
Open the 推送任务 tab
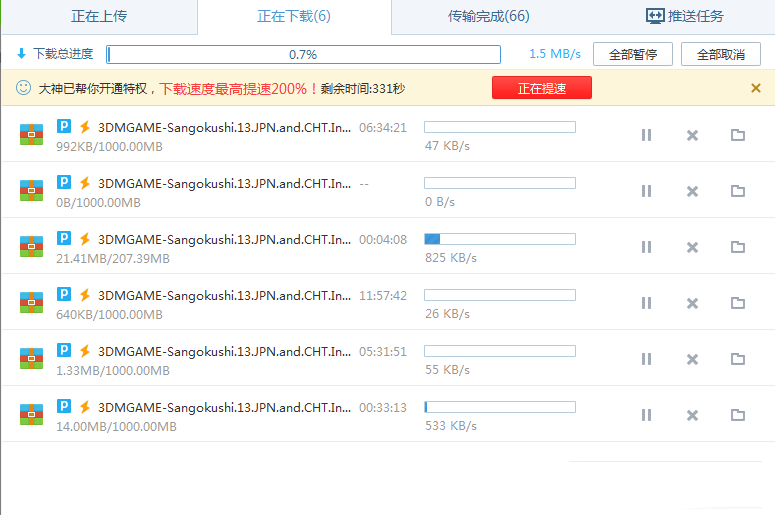(x=684, y=16)
